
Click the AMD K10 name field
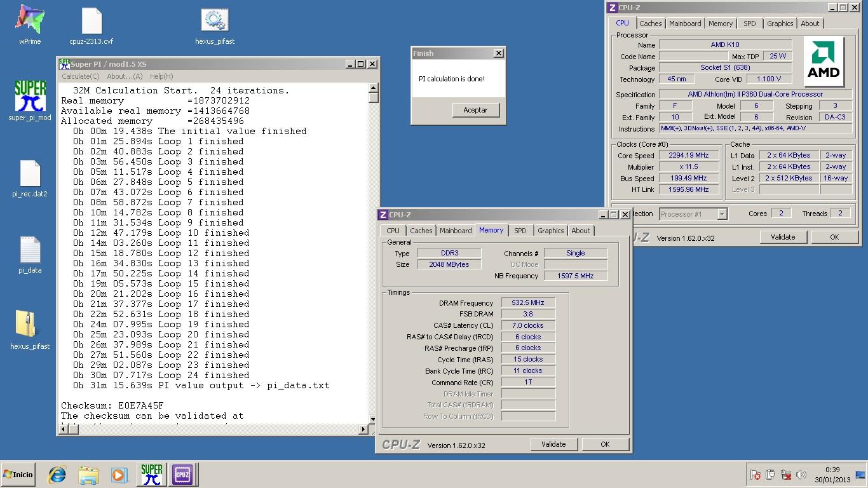[x=725, y=44]
